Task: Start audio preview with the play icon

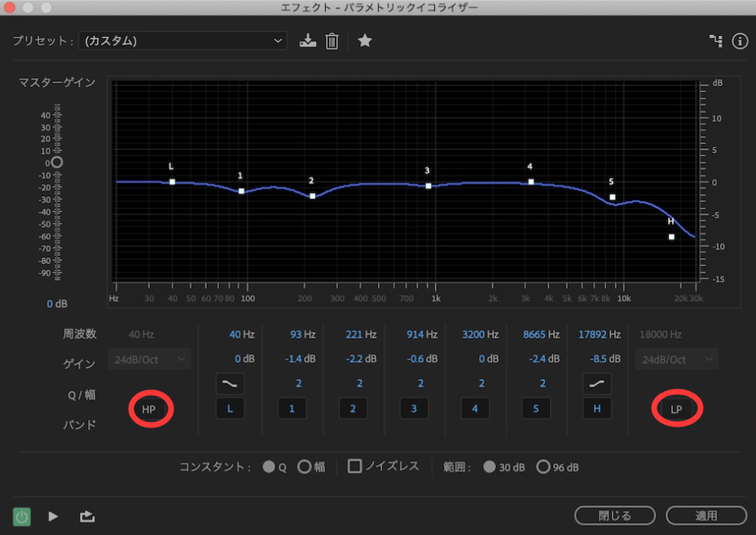Action: (x=52, y=515)
